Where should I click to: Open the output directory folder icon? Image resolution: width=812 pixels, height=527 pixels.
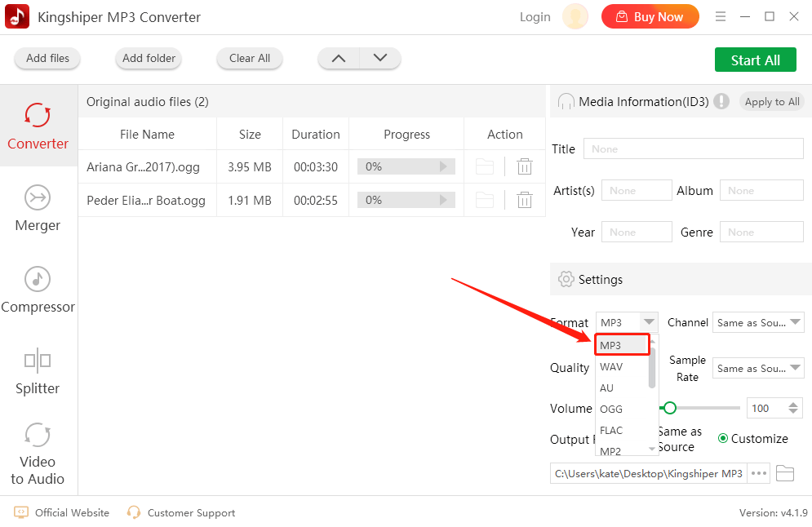click(785, 473)
